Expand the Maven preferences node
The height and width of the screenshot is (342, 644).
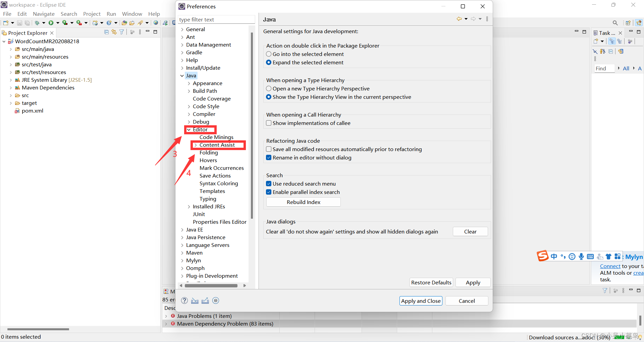pos(182,253)
